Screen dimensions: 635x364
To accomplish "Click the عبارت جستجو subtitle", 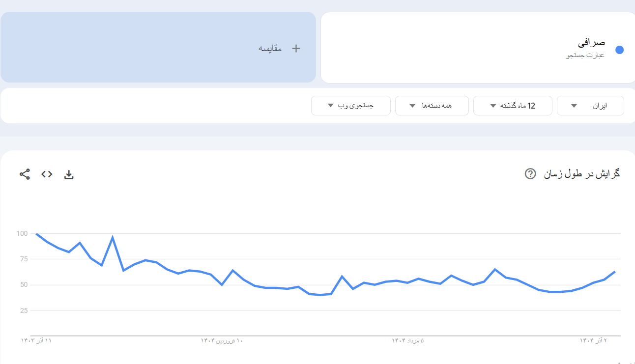I will click(x=585, y=56).
